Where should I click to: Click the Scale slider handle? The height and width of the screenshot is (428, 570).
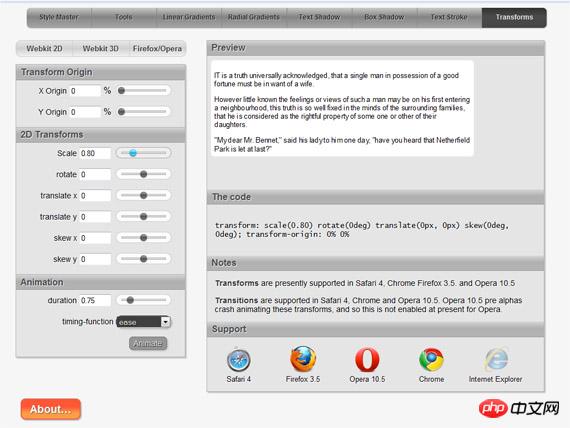tap(133, 153)
